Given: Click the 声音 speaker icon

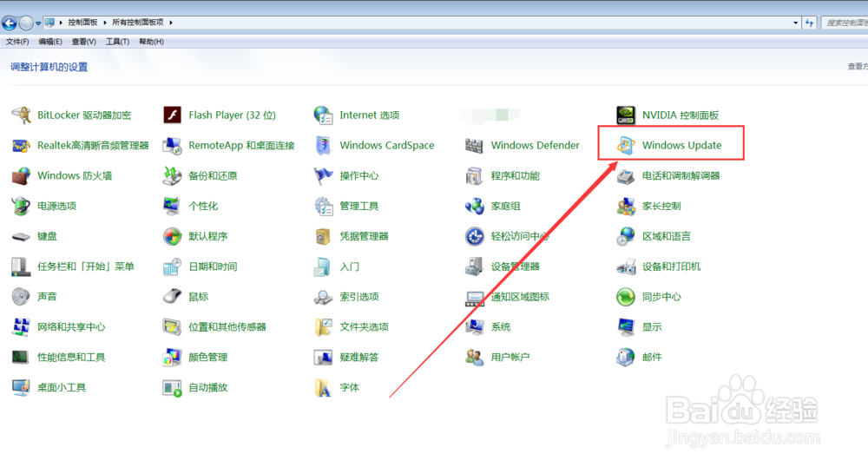Looking at the screenshot, I should [21, 297].
